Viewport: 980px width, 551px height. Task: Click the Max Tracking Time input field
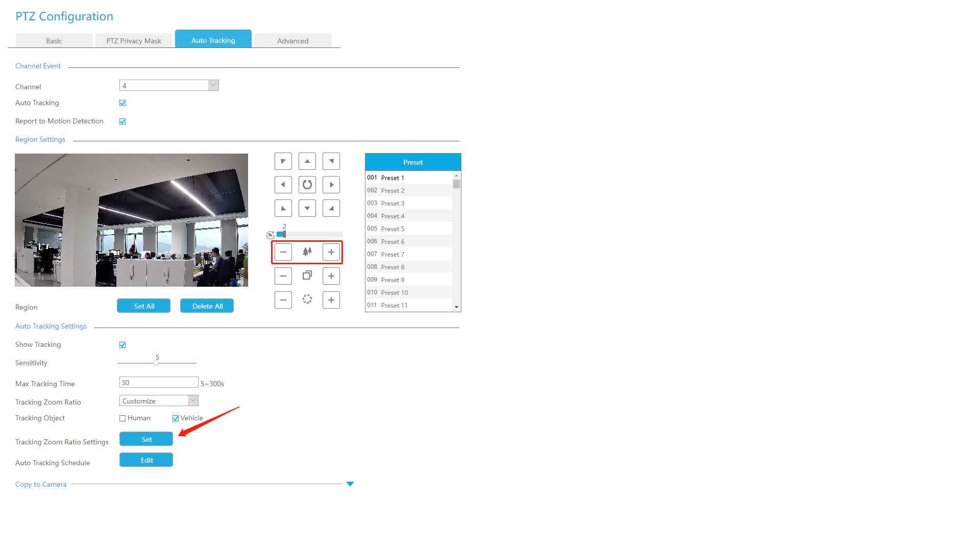click(159, 383)
